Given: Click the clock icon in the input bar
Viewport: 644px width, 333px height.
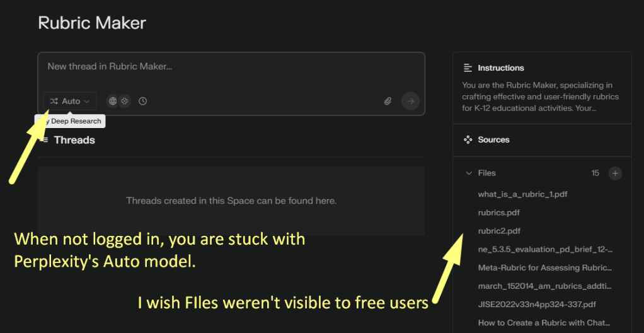Looking at the screenshot, I should [x=143, y=101].
